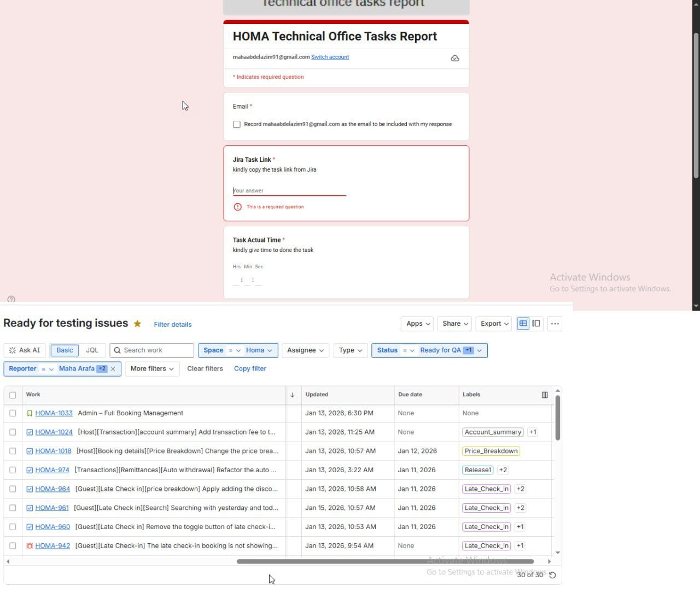
Task: Open the More filters dropdown
Action: pyautogui.click(x=152, y=369)
